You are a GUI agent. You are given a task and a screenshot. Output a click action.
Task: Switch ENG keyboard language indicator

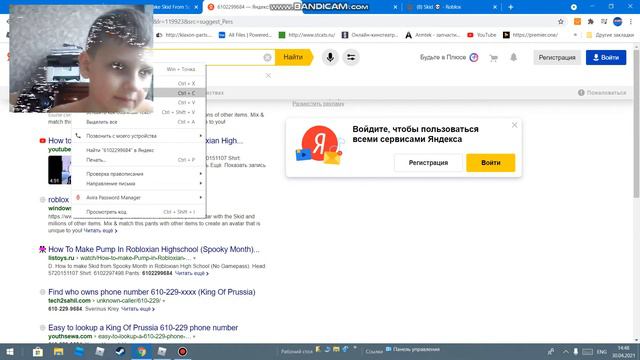coord(602,351)
